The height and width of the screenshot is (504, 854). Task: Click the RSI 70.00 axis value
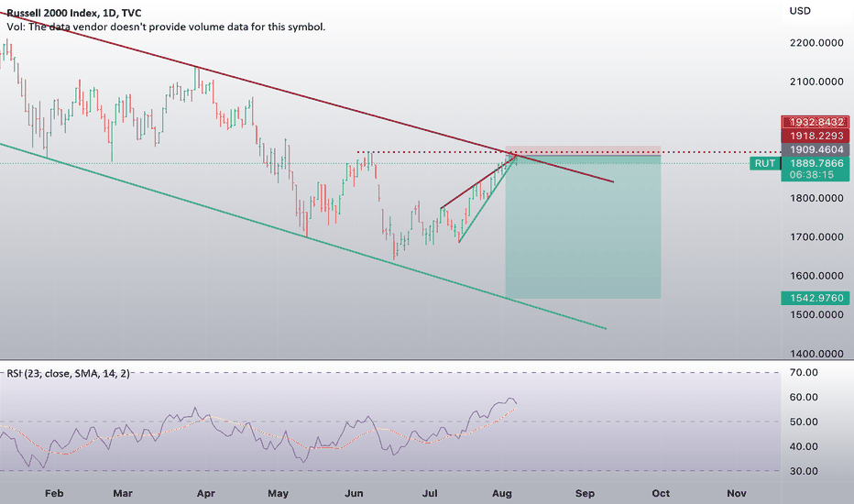[804, 373]
